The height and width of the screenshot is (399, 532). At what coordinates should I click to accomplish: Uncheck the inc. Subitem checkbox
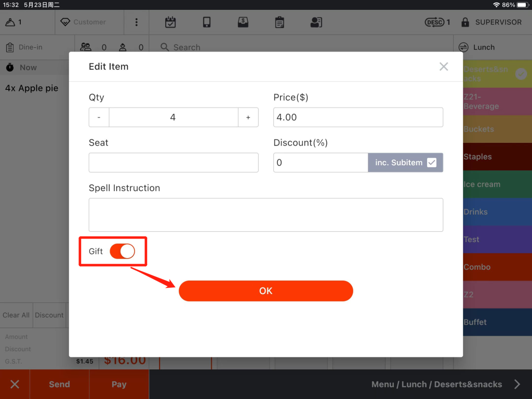coord(432,163)
